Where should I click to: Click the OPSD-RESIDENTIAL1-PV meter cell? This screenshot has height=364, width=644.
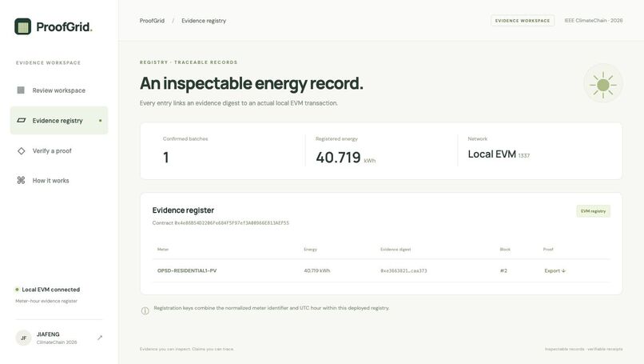click(x=187, y=270)
